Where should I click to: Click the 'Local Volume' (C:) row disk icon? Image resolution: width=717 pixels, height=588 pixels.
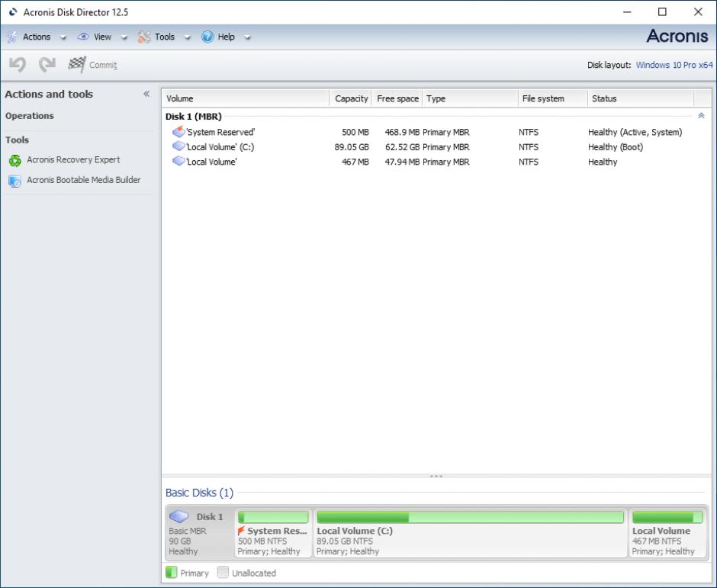pyautogui.click(x=178, y=146)
